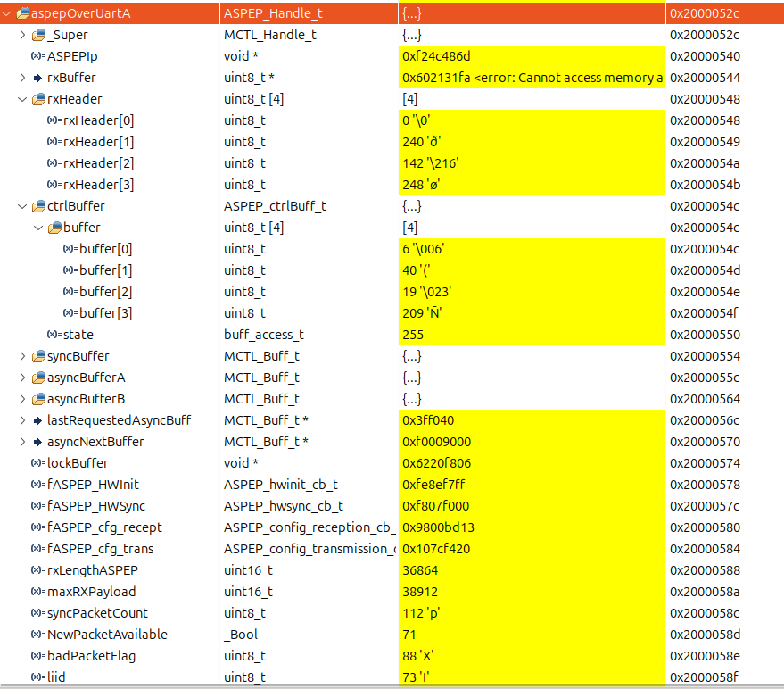Expand the syncBuffer node
The image size is (784, 689).
(x=22, y=356)
